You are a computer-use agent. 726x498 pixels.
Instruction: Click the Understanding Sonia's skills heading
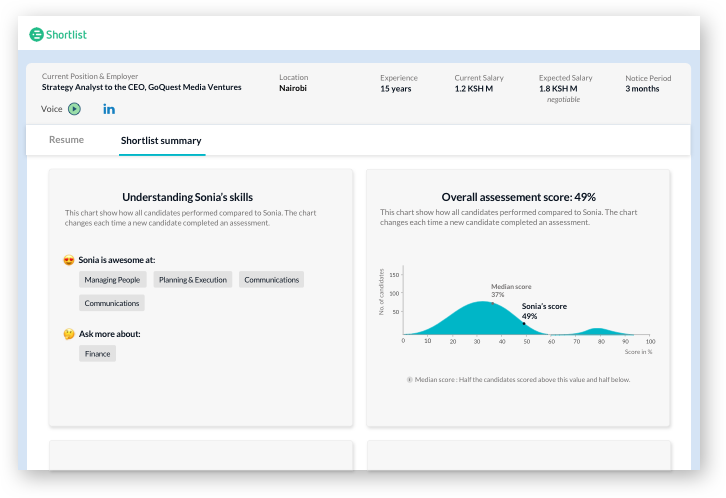tap(188, 197)
